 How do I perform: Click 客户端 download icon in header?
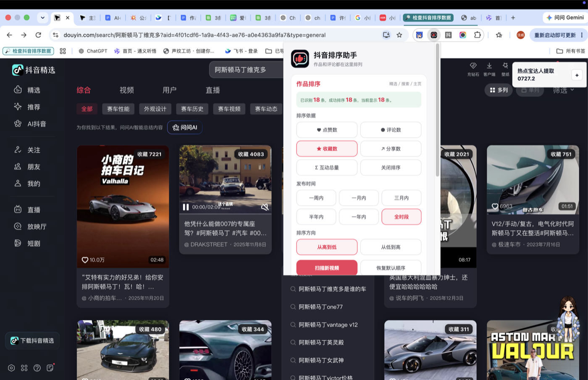pyautogui.click(x=489, y=69)
